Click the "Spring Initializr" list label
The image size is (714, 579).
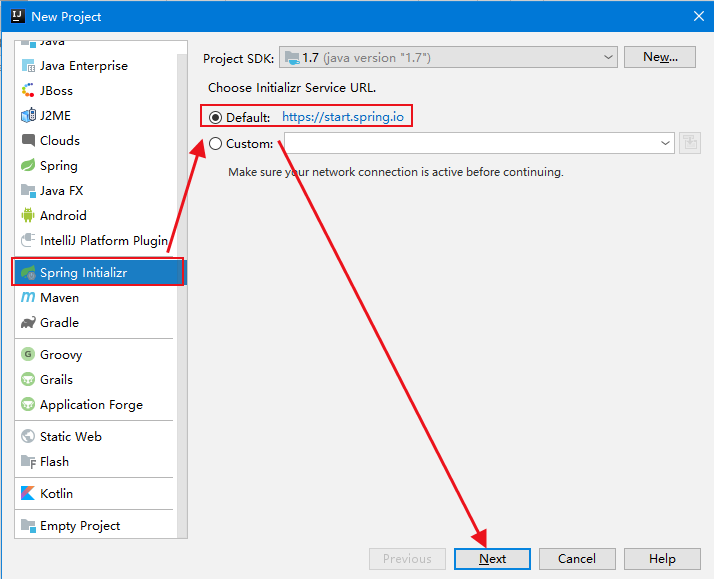[83, 273]
